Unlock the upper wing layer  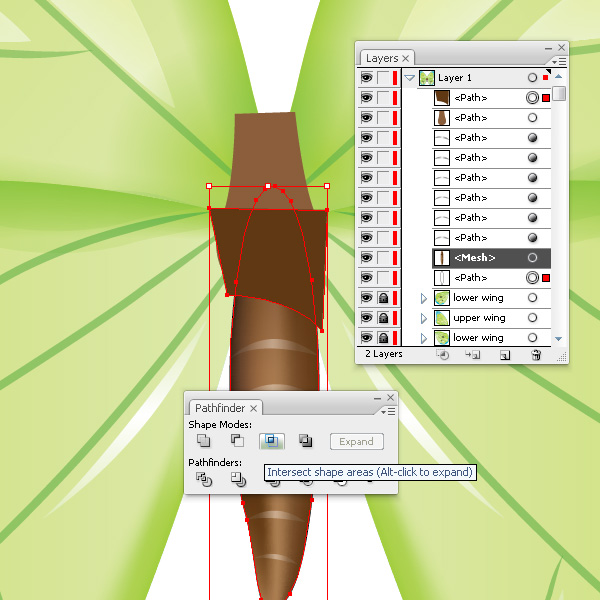(x=383, y=318)
